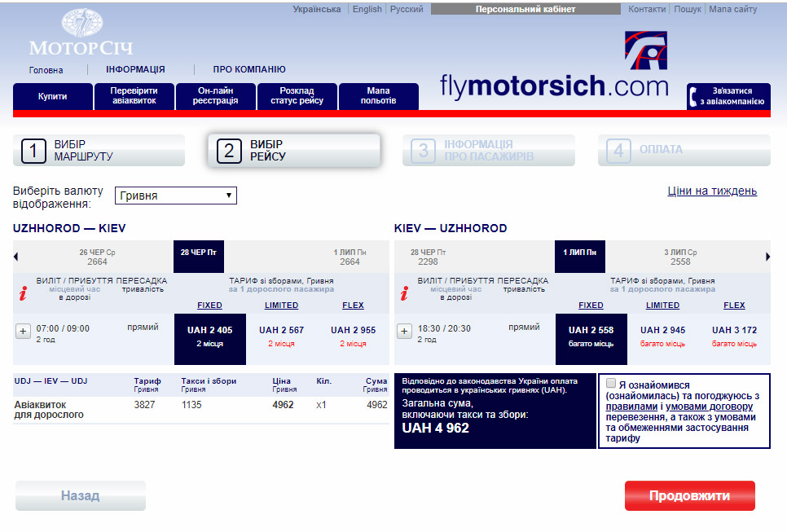The image size is (787, 532).
Task: Open the Контакти page
Action: point(647,9)
